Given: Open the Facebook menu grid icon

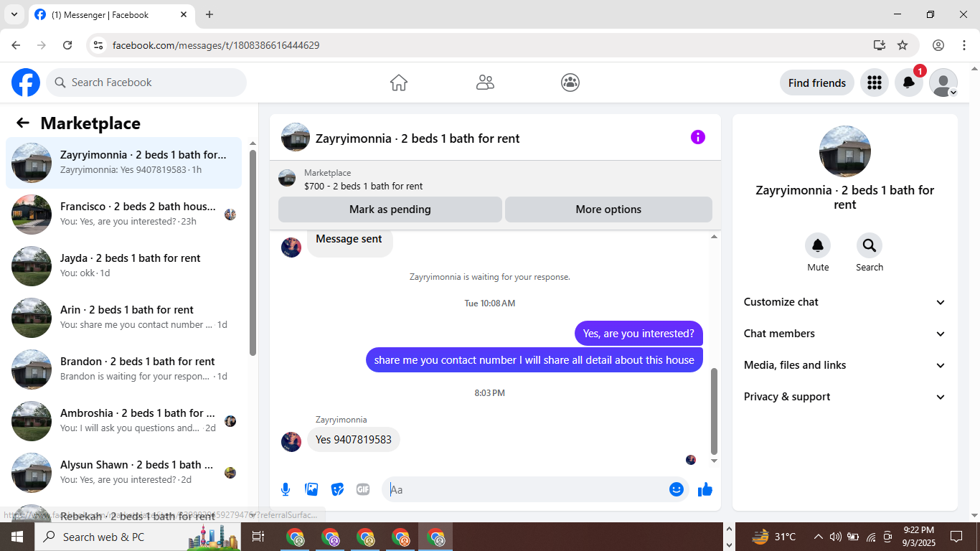Looking at the screenshot, I should (874, 83).
